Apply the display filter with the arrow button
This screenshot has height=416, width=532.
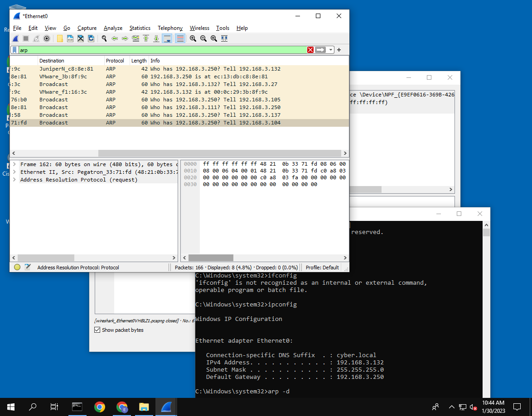click(321, 50)
